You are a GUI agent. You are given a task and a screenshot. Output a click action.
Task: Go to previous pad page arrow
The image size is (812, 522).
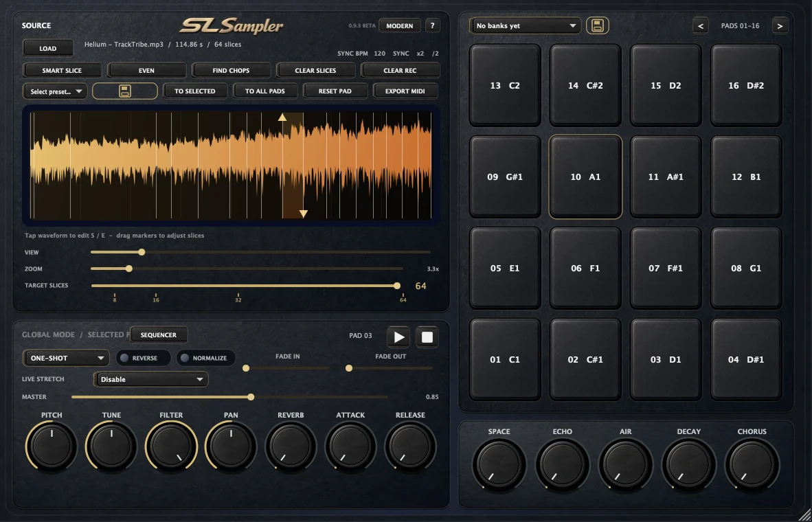point(701,25)
